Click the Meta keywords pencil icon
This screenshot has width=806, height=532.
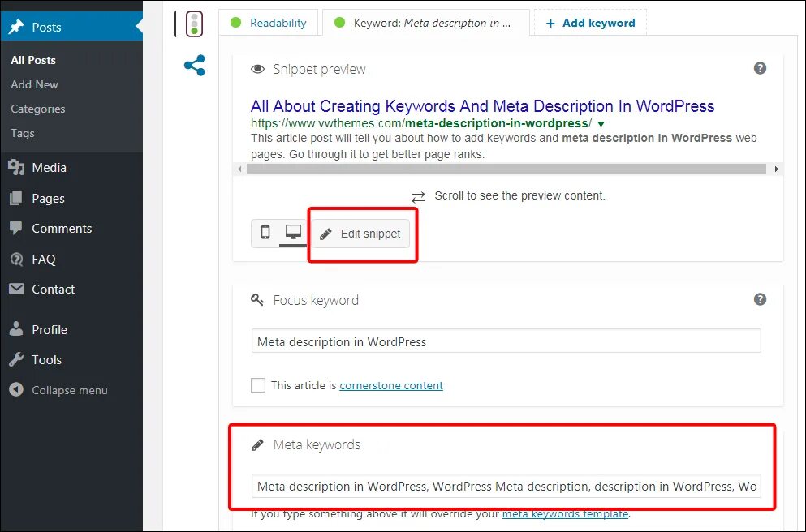[x=257, y=444]
